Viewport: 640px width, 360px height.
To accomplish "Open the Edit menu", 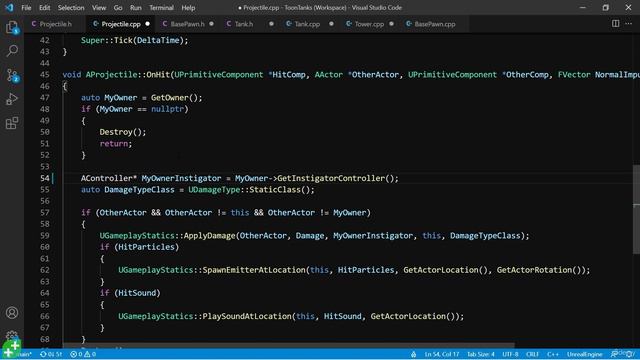I will [x=44, y=7].
